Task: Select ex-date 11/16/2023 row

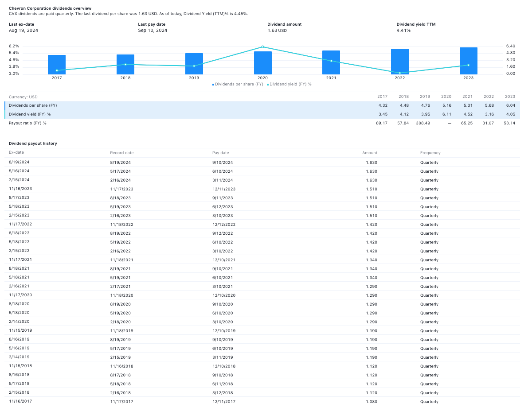Action: 20,189
